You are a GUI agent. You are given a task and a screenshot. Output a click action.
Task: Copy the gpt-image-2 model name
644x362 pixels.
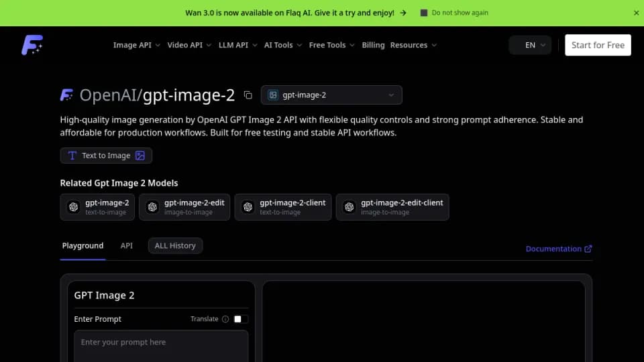point(248,95)
